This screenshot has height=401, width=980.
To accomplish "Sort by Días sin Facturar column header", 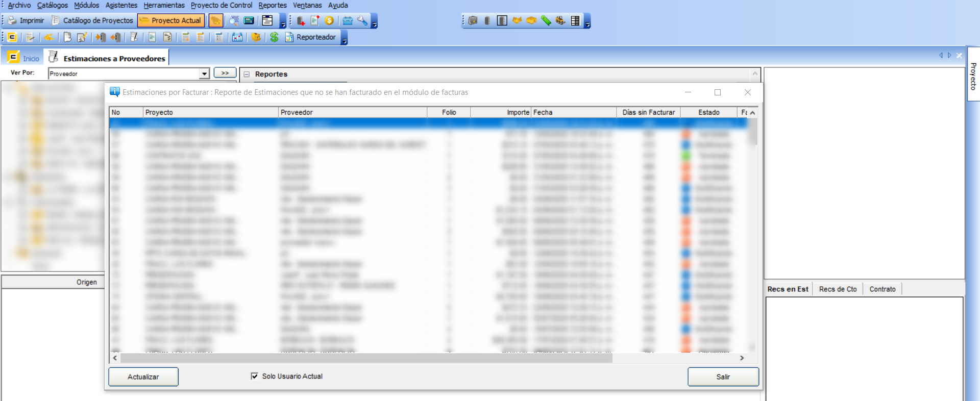I will pyautogui.click(x=648, y=112).
